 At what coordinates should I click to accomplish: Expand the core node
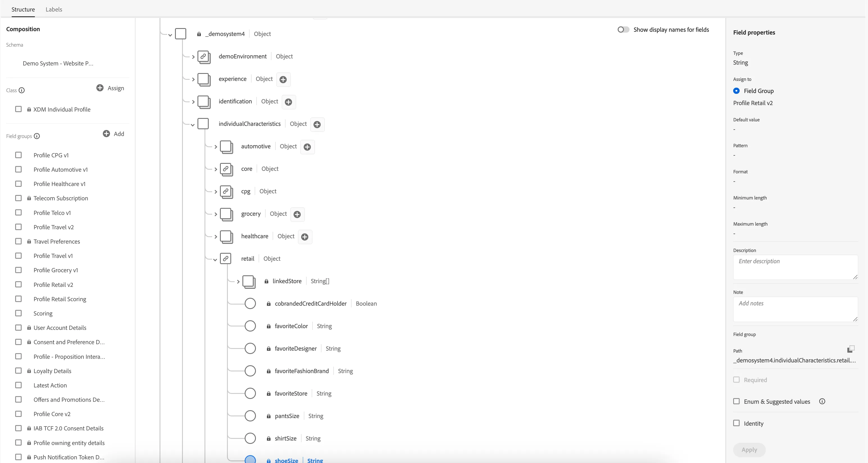pyautogui.click(x=216, y=169)
